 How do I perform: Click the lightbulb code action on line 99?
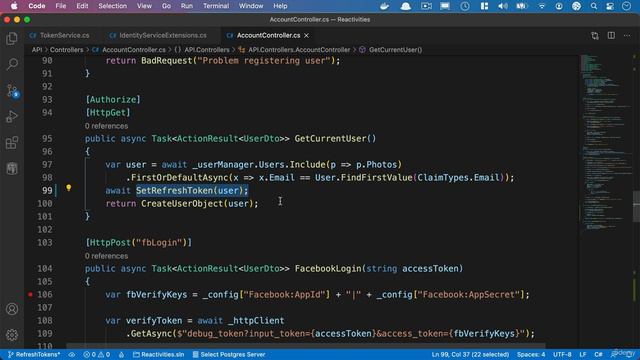pos(69,188)
